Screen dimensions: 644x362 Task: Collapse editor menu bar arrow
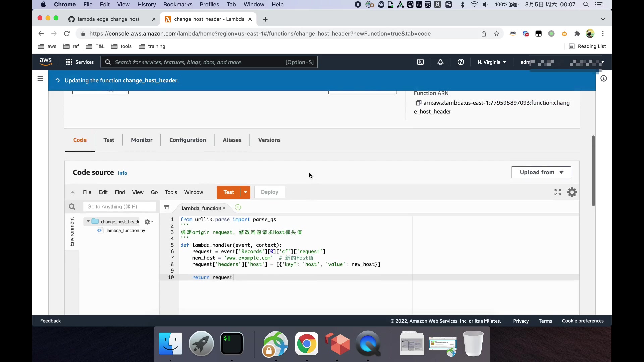[72, 192]
